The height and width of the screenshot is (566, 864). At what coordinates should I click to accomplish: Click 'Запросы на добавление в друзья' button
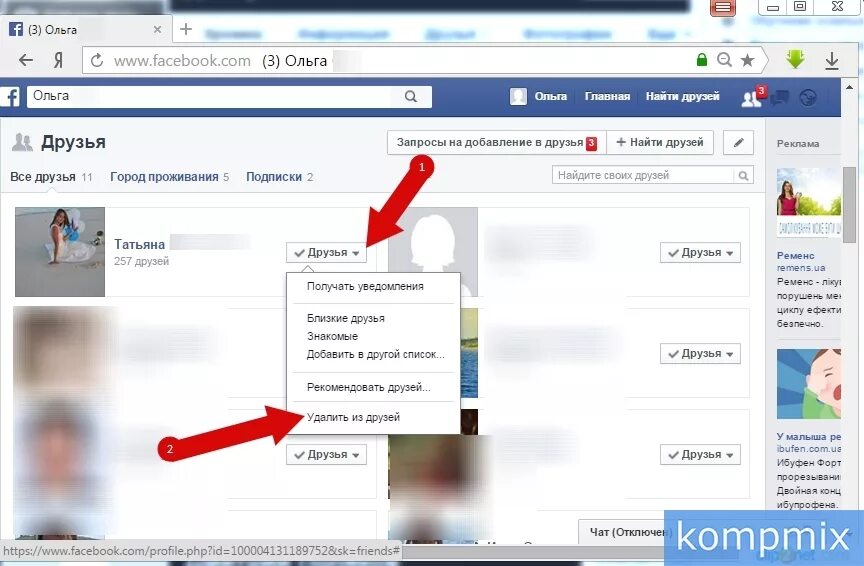[x=496, y=143]
